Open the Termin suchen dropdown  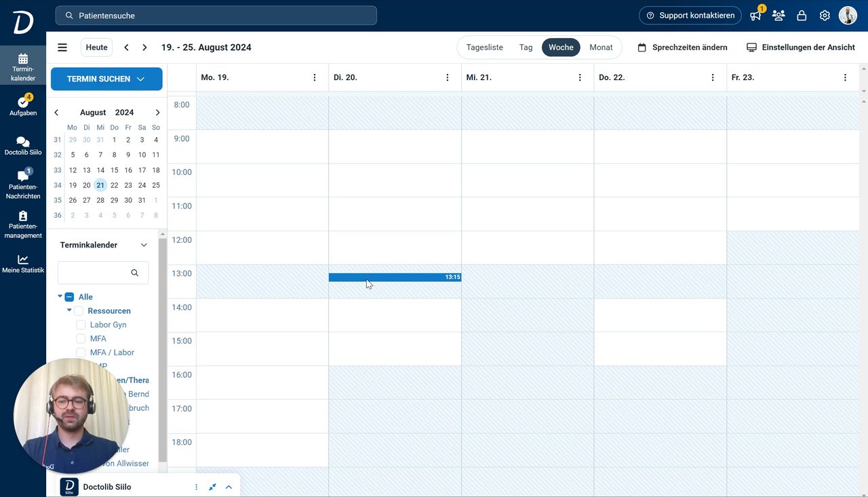click(106, 79)
